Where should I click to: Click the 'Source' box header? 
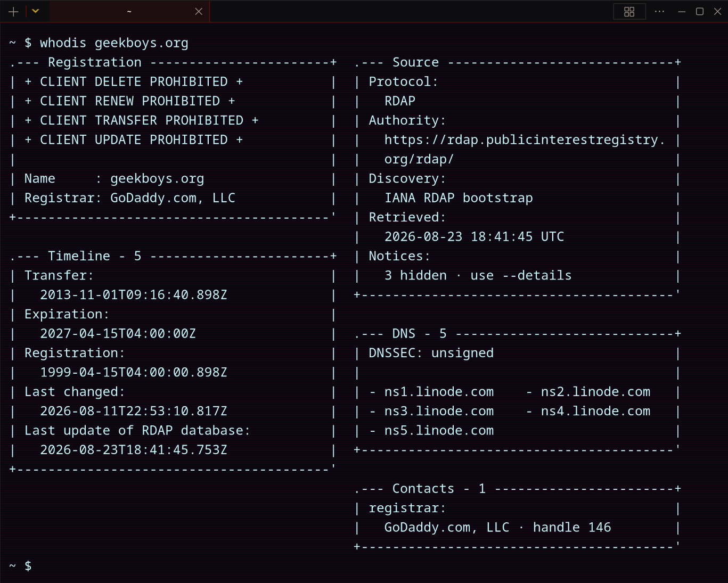coord(416,62)
